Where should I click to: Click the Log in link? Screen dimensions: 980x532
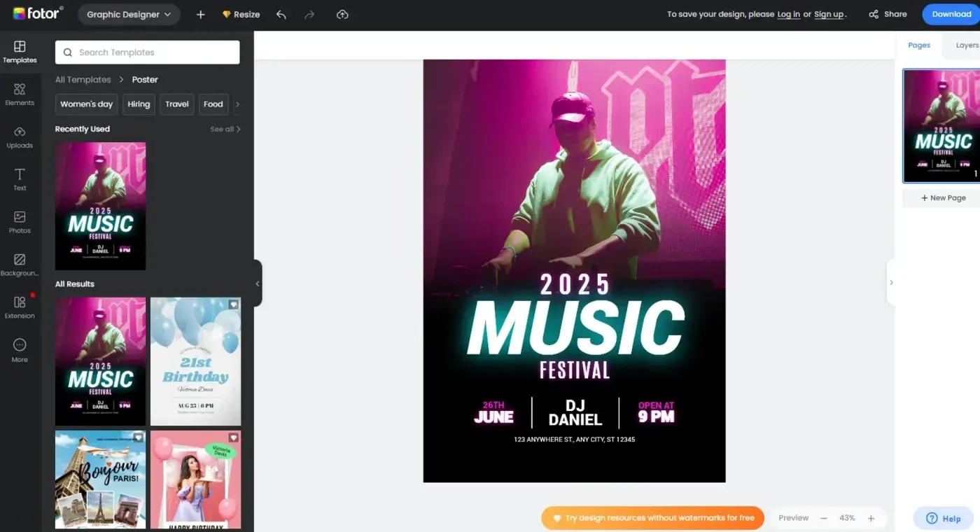(x=788, y=14)
